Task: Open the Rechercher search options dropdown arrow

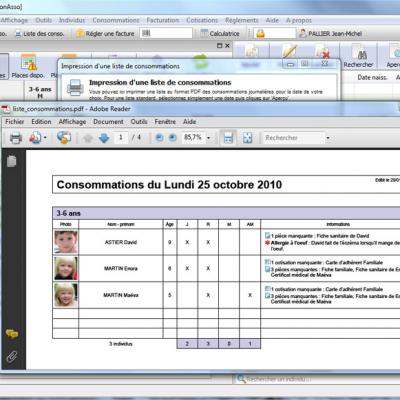Action: [x=328, y=138]
